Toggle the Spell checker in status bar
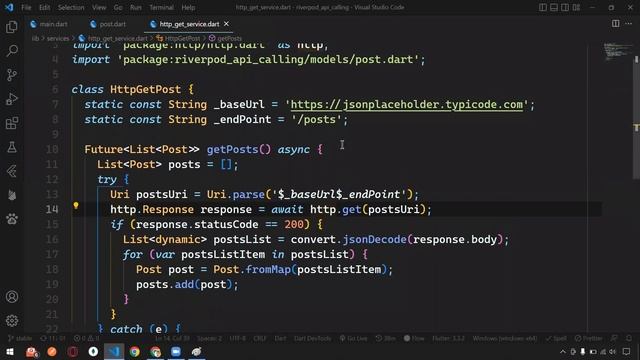Screen dimensions: 640x360 click(556, 338)
